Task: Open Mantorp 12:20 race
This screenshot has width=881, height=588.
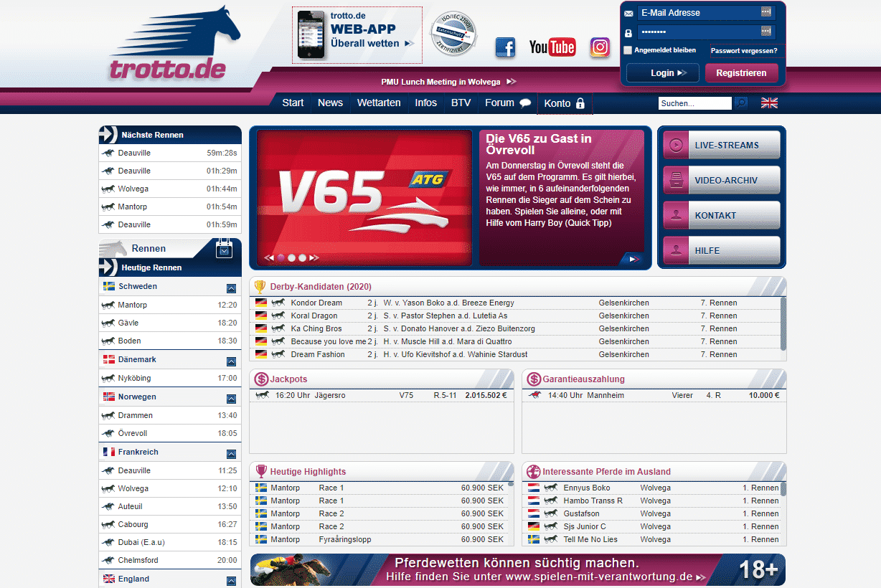Action: [x=170, y=305]
